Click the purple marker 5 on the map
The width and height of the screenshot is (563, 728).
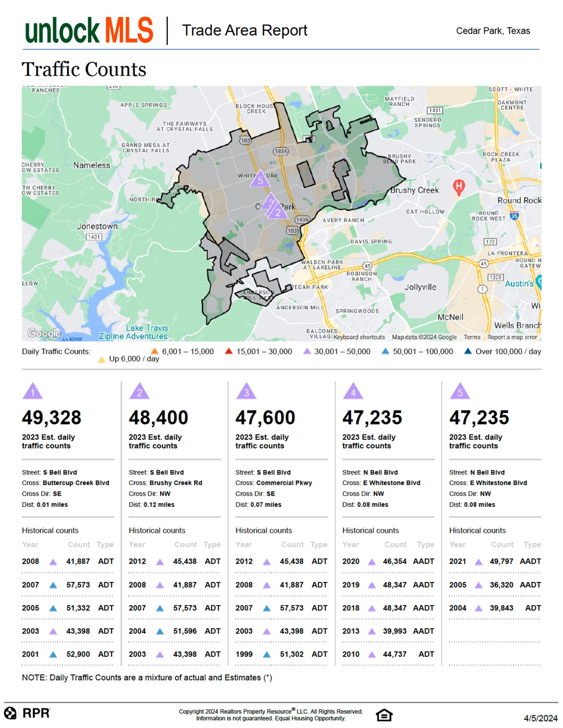tap(260, 178)
